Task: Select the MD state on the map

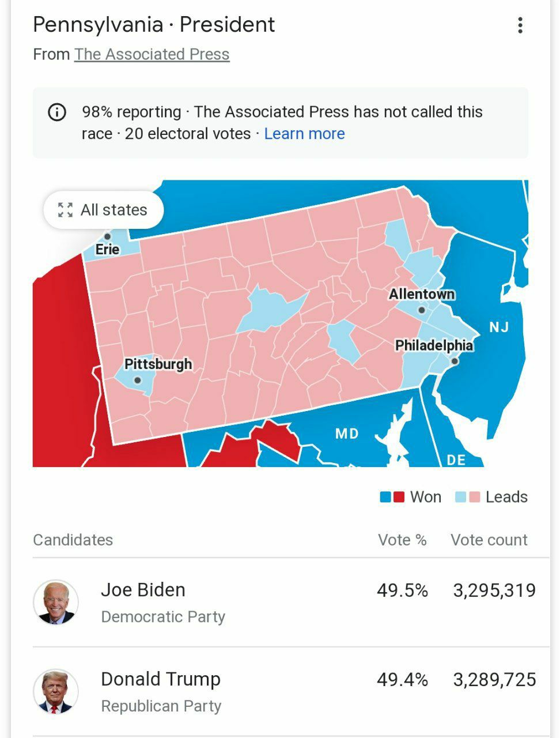Action: pyautogui.click(x=347, y=434)
